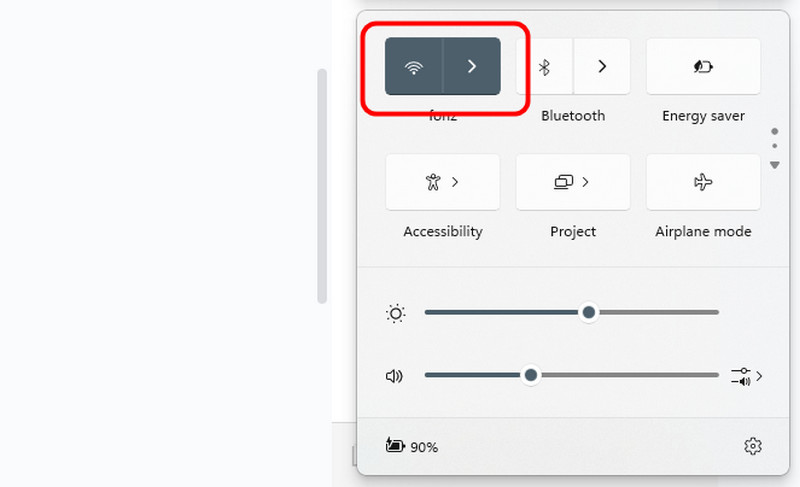Click the brightness slider handle
The image size is (800, 487).
click(x=589, y=313)
